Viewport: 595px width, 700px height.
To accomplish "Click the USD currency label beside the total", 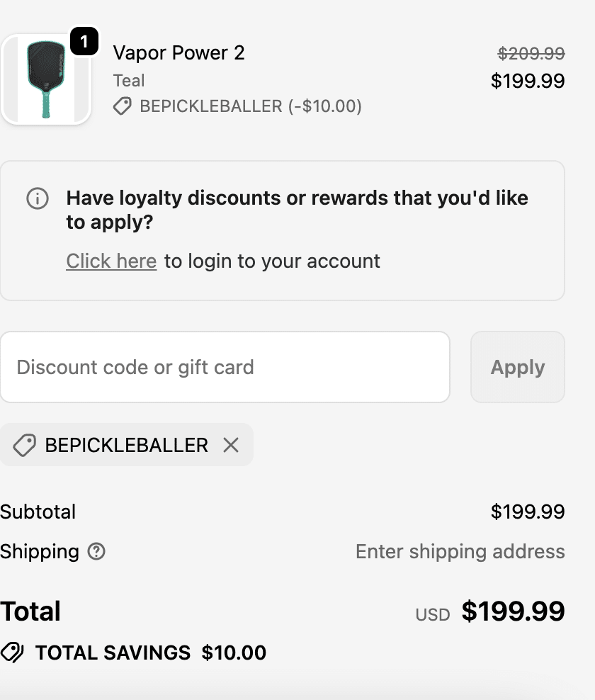I will pos(433,614).
